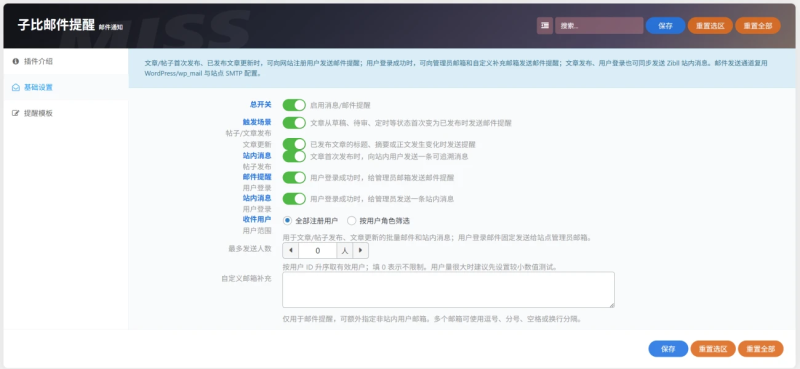Screen dimensions: 800x369
Task: Click the 最多发送人数 number field
Action: (317, 251)
